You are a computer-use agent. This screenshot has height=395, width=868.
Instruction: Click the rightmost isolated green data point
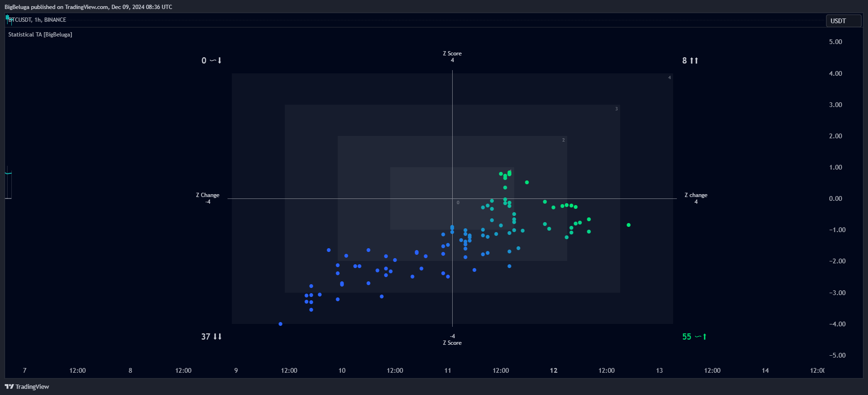click(x=629, y=225)
